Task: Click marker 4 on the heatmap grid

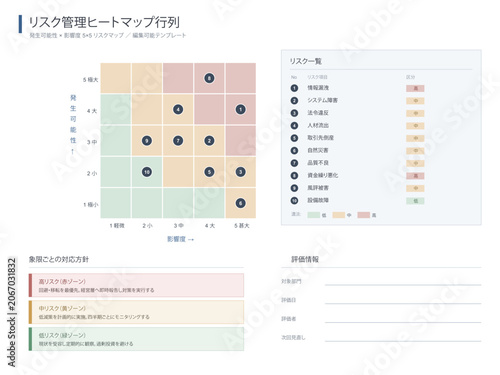Action: tap(178, 110)
